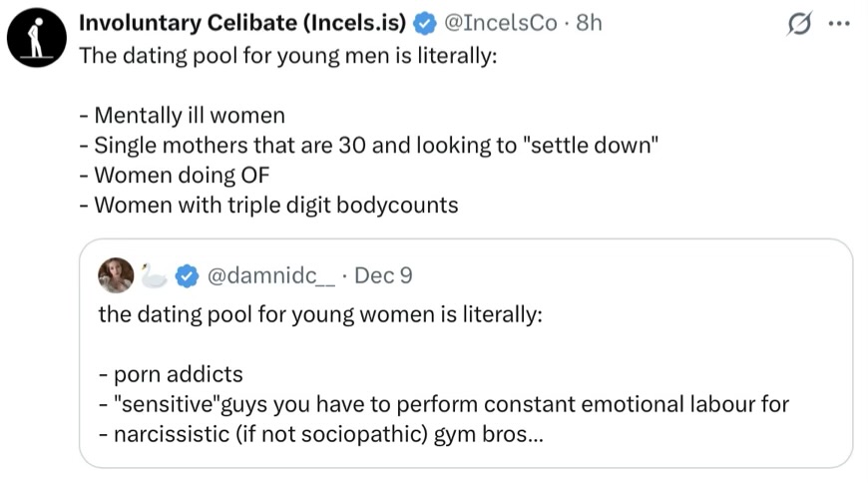Click the verified badge beside Incels.is name
The width and height of the screenshot is (868, 483).
point(424,22)
